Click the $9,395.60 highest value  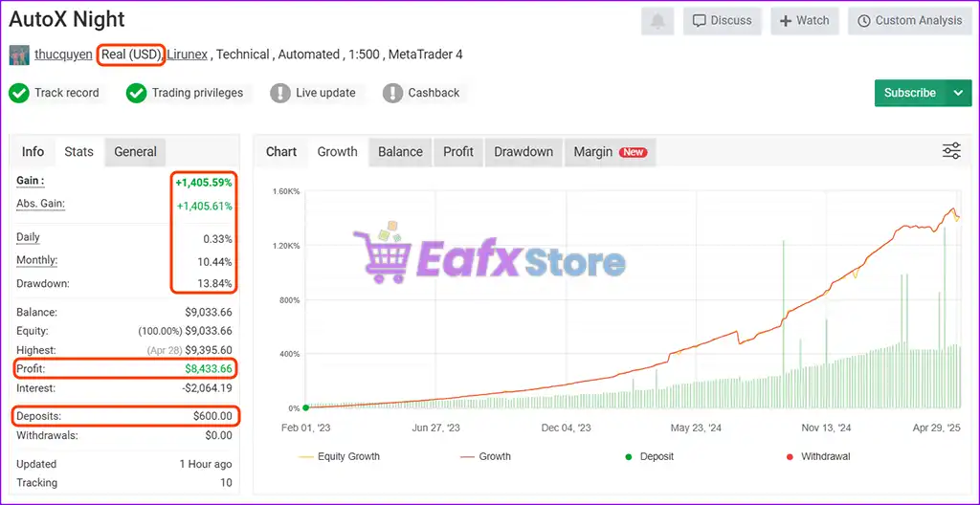[209, 350]
